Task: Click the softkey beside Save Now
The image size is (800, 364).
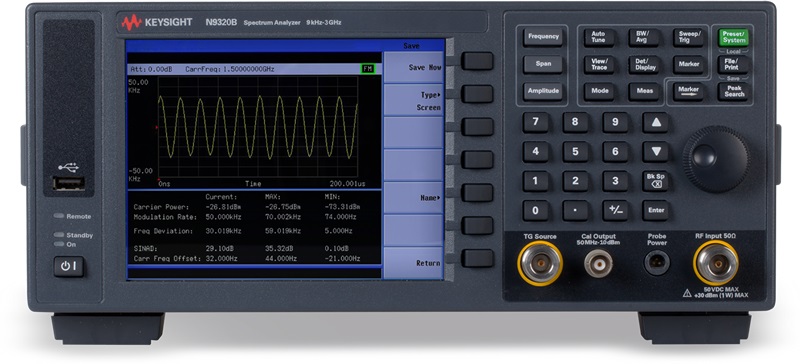Action: 477,61
